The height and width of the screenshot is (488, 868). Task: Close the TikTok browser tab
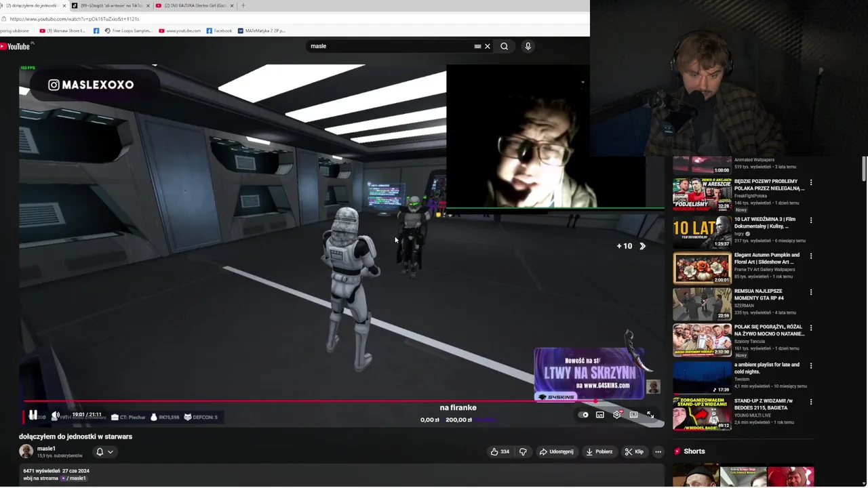148,5
